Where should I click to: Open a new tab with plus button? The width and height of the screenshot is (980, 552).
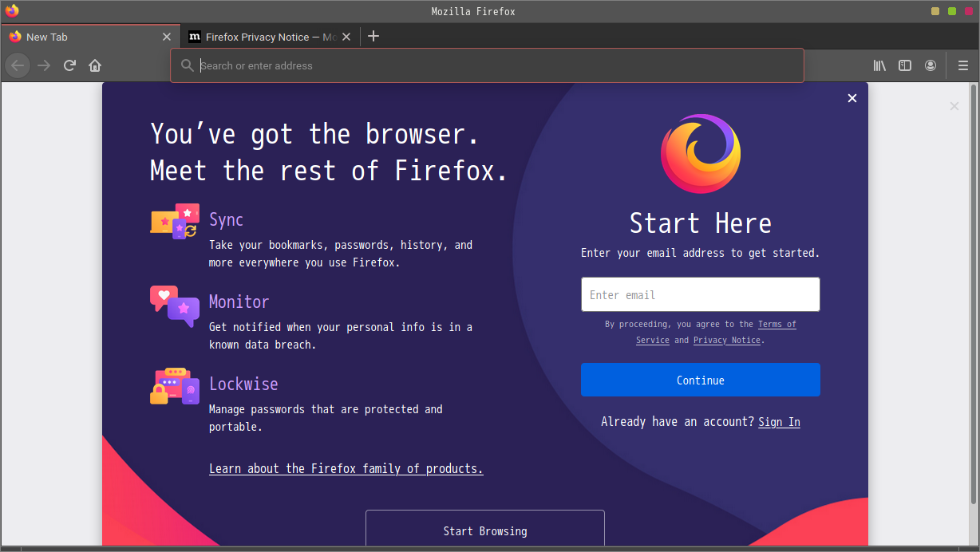pyautogui.click(x=373, y=36)
